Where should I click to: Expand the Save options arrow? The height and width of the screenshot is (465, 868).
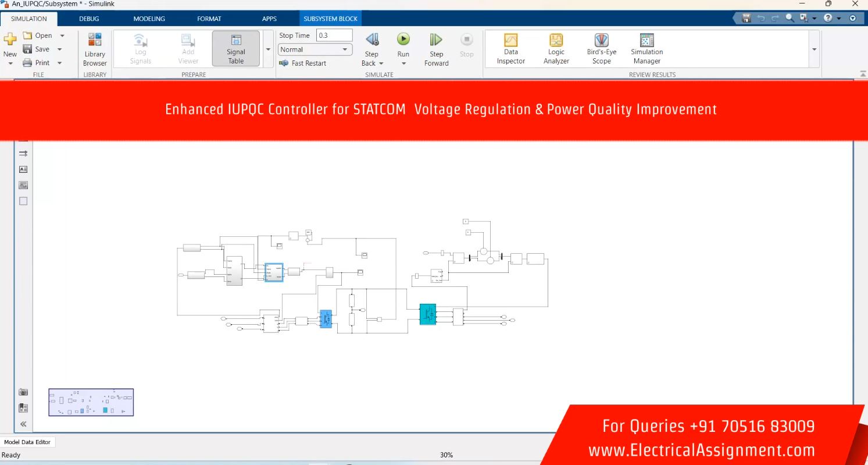coord(59,49)
